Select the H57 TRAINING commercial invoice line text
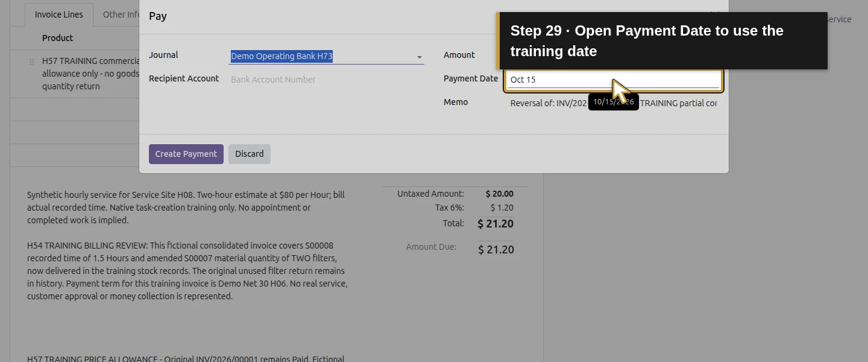This screenshot has height=362, width=868. click(x=90, y=74)
